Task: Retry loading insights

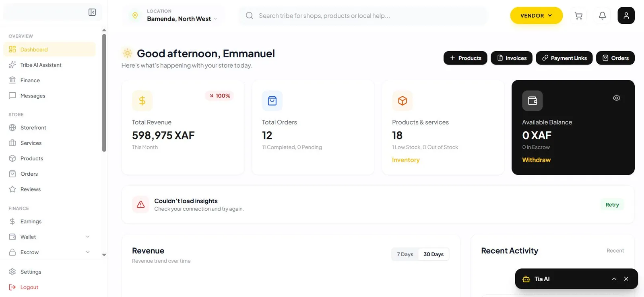Action: tap(612, 205)
